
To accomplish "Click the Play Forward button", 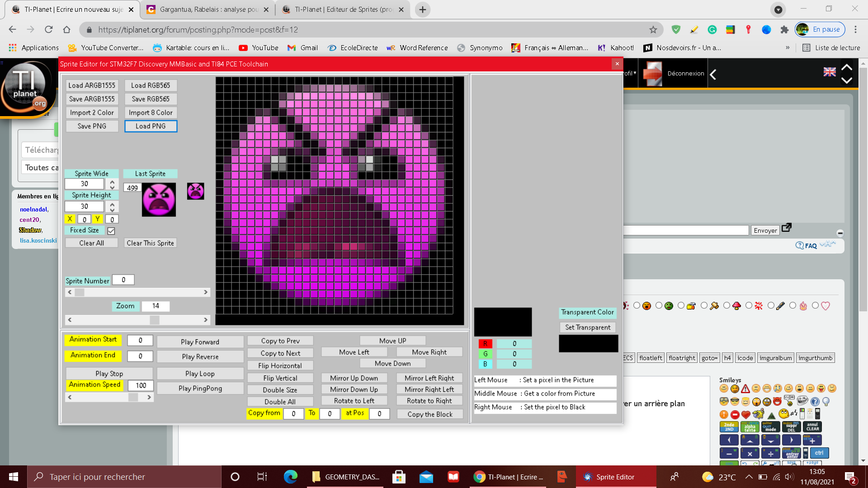I will click(x=200, y=342).
